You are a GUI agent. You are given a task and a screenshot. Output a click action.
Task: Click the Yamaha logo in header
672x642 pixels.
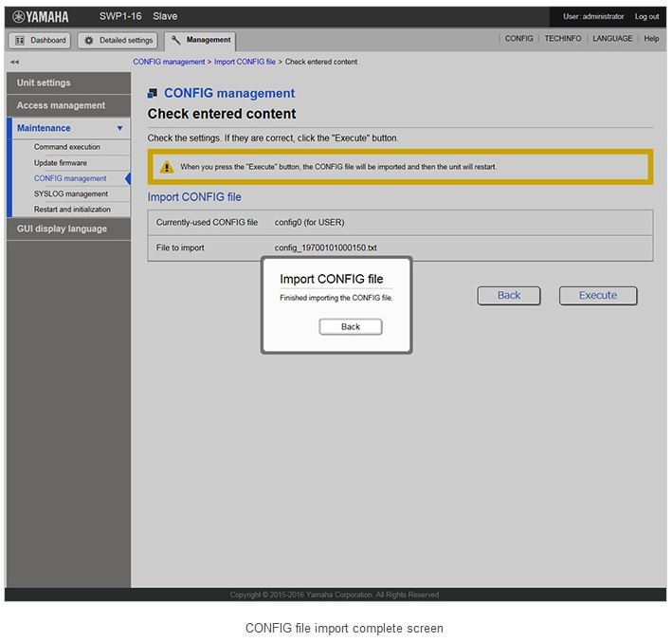click(x=41, y=16)
